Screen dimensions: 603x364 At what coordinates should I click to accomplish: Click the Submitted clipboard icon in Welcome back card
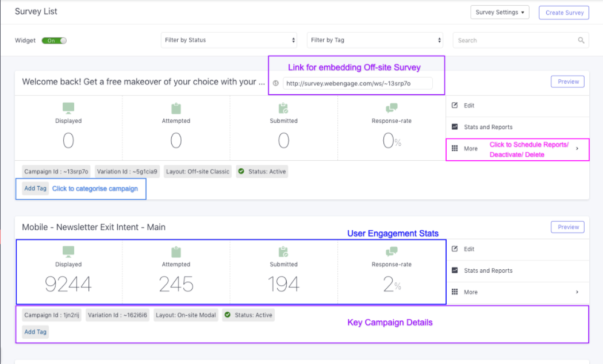pyautogui.click(x=283, y=109)
